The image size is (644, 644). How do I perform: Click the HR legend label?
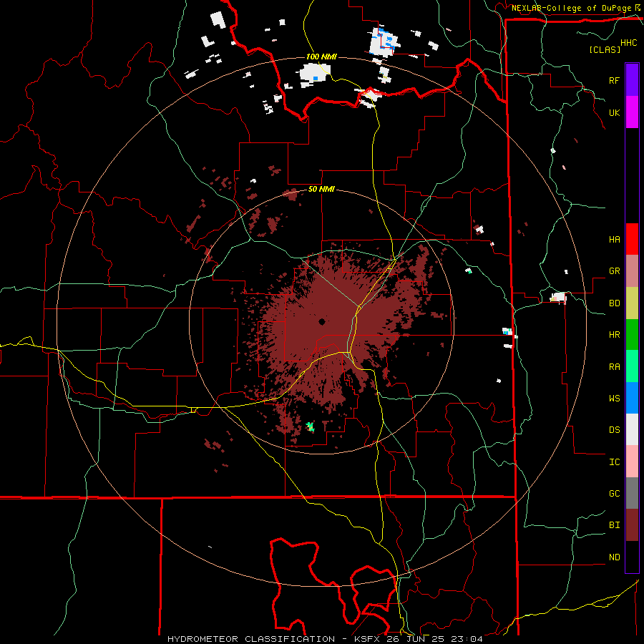[x=614, y=335]
